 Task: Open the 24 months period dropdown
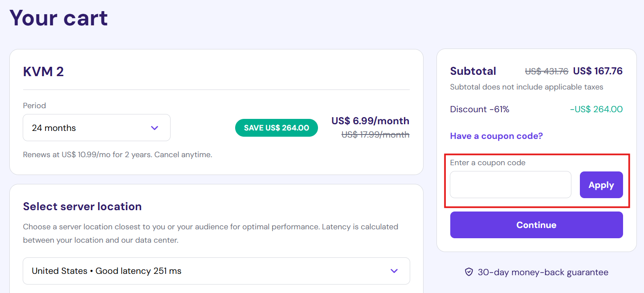tap(97, 128)
